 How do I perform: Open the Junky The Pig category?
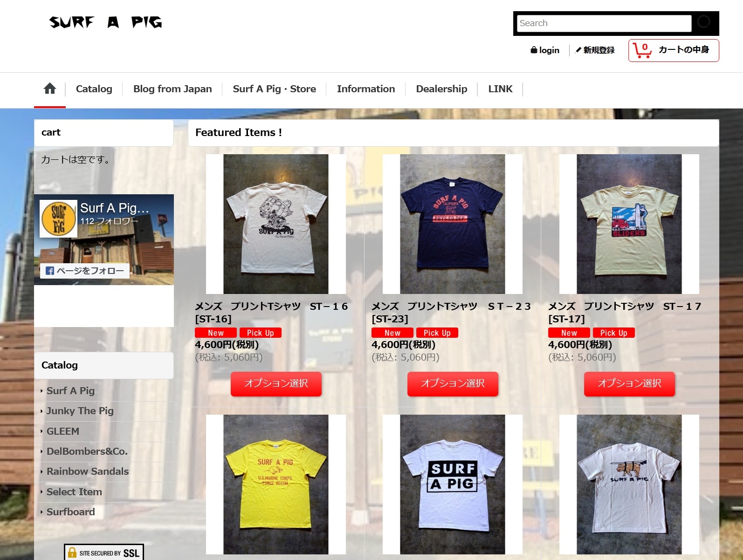(x=80, y=411)
